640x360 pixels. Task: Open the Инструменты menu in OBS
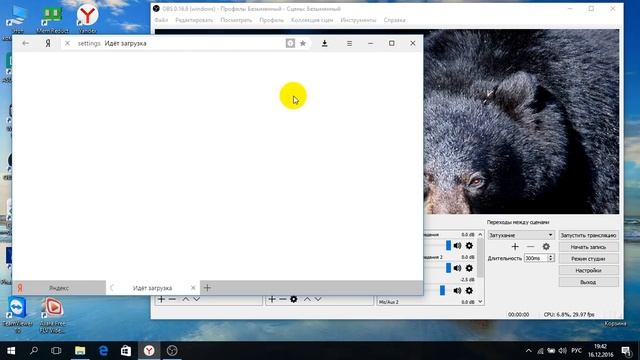click(x=358, y=20)
